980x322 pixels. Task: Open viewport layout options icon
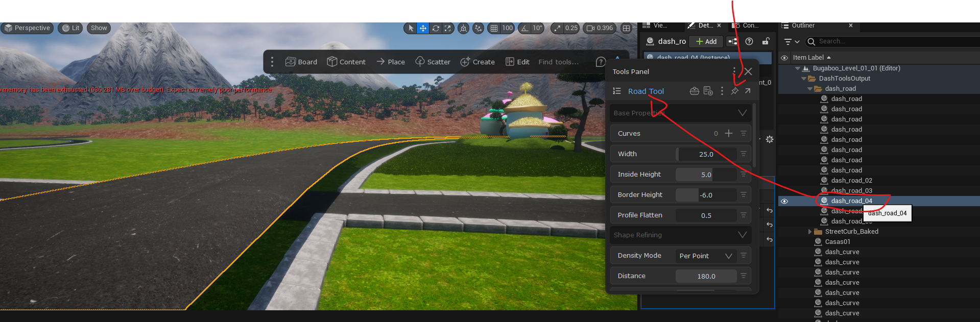626,28
